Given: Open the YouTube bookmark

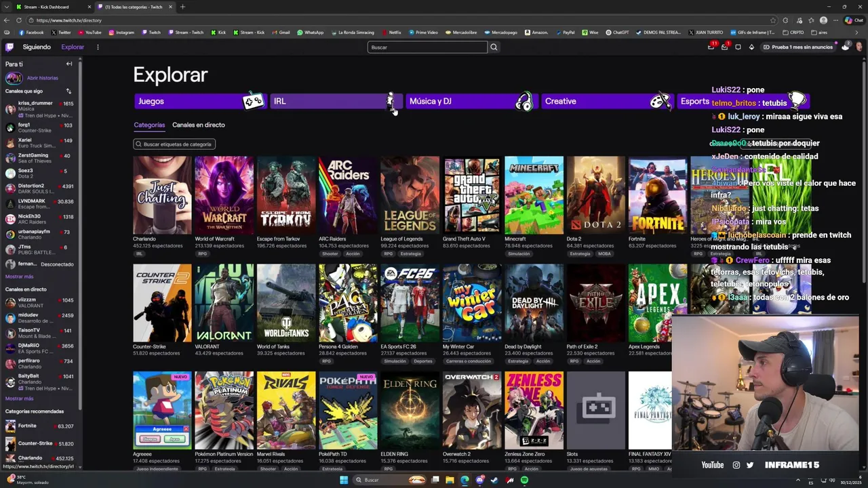Looking at the screenshot, I should 90,32.
